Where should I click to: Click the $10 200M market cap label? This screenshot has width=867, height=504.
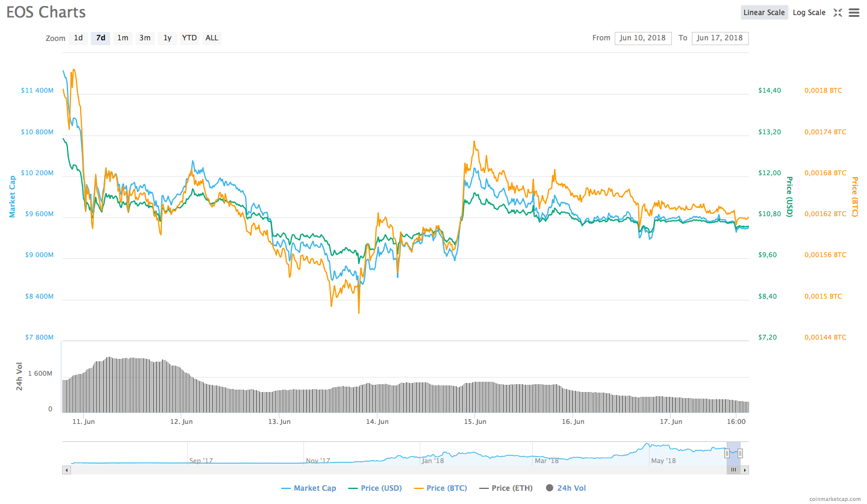37,173
